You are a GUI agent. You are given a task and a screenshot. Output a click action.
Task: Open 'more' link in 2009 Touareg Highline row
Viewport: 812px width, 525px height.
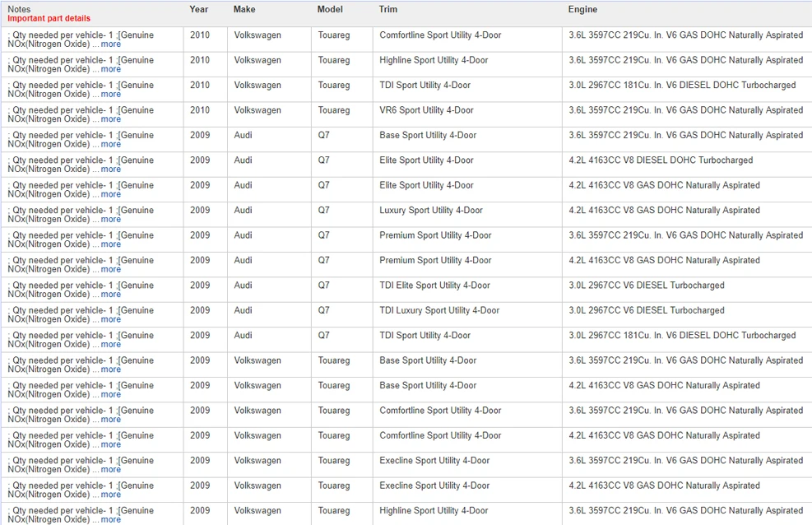(111, 519)
